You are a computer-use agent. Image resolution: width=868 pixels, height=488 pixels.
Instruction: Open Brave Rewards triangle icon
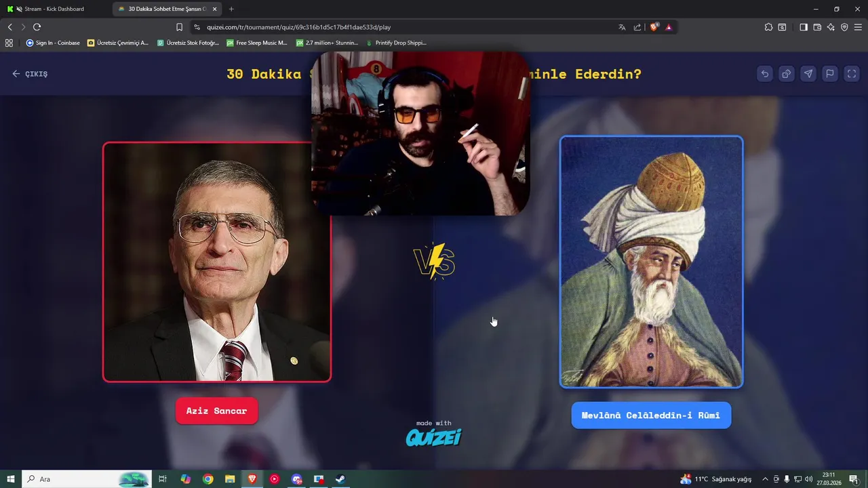click(669, 27)
